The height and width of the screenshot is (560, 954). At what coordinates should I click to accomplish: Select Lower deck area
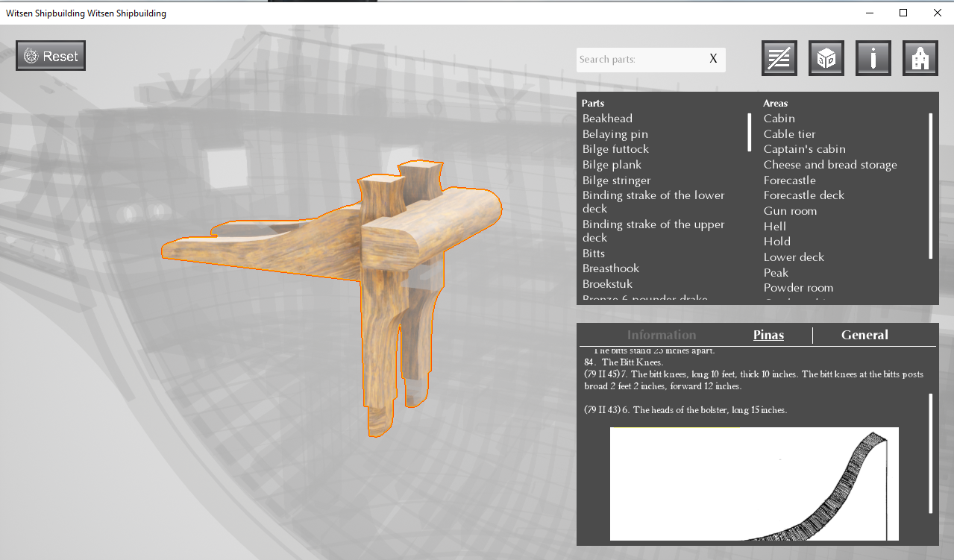tap(794, 257)
